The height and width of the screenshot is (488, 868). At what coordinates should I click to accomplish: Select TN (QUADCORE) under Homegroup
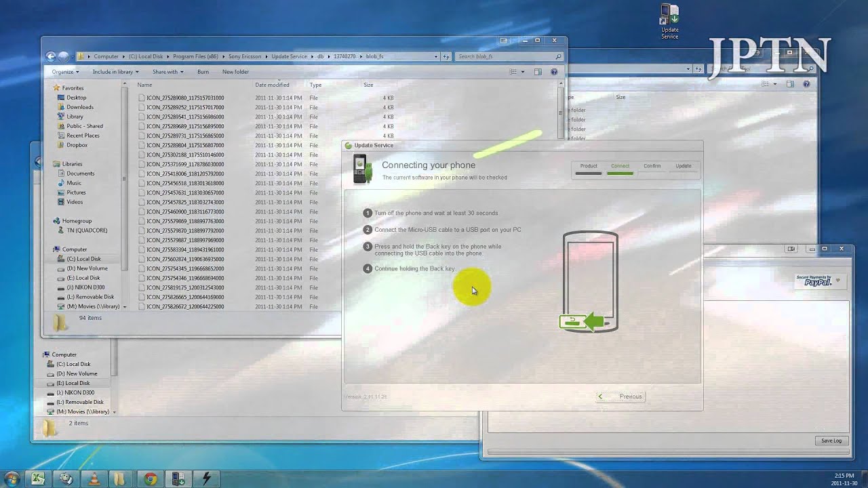(87, 230)
